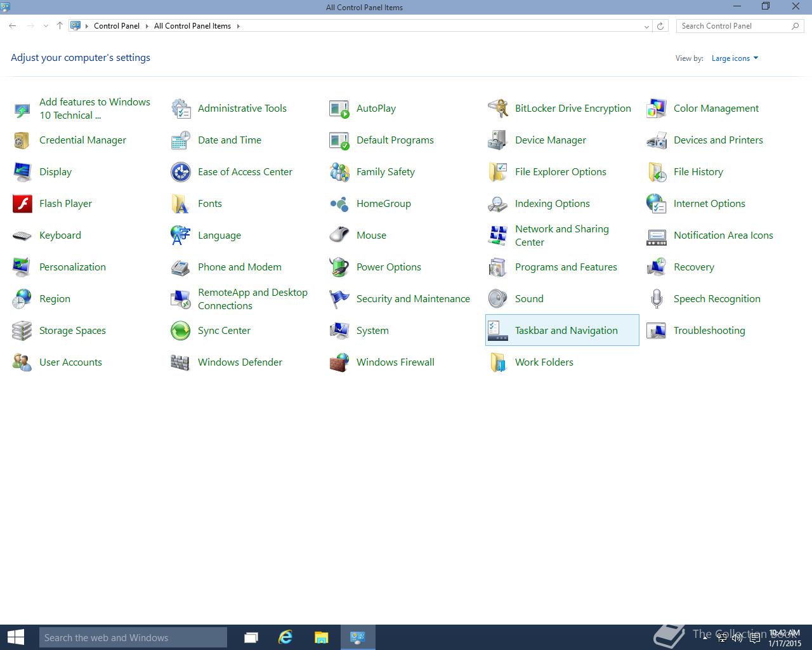This screenshot has width=812, height=650.
Task: Open File Explorer Options icon
Action: 498,172
